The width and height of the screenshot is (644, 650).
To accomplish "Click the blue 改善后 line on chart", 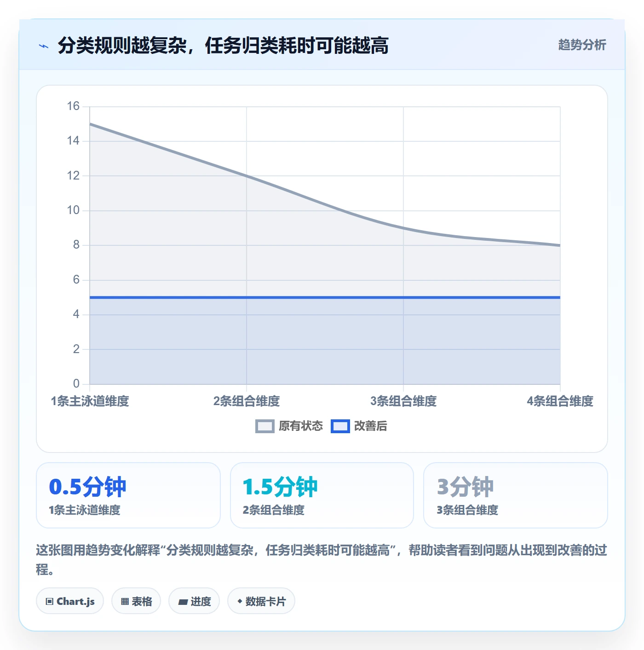I will click(x=325, y=297).
